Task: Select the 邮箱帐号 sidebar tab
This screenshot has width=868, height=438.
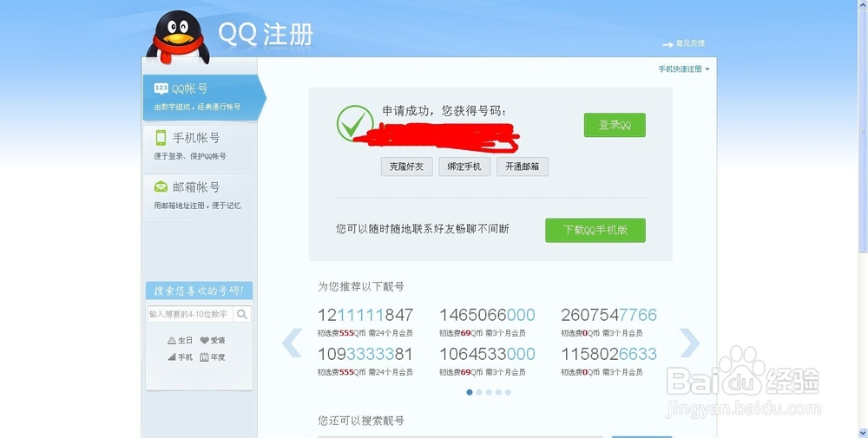Action: pos(200,196)
